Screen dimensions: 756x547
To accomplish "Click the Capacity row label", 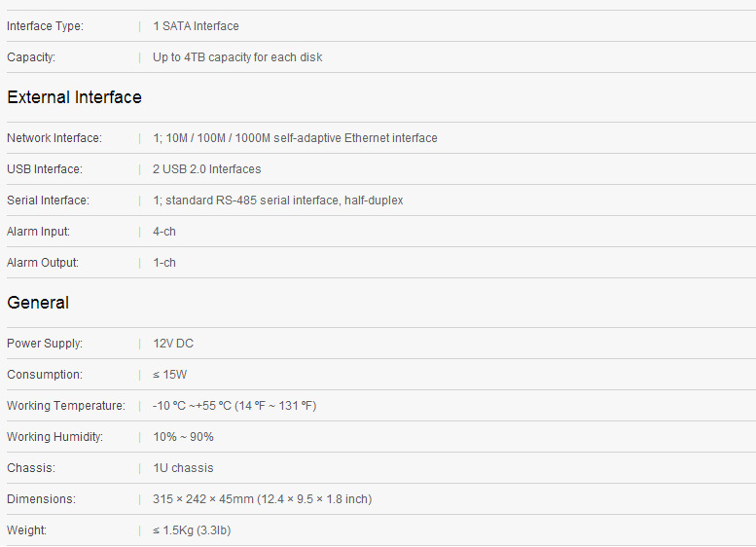I will (x=31, y=57).
